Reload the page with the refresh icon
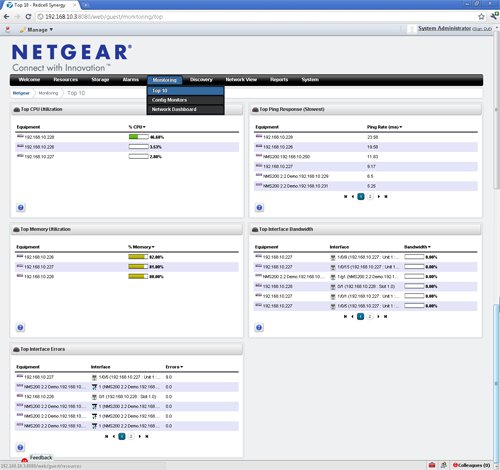 pos(28,17)
